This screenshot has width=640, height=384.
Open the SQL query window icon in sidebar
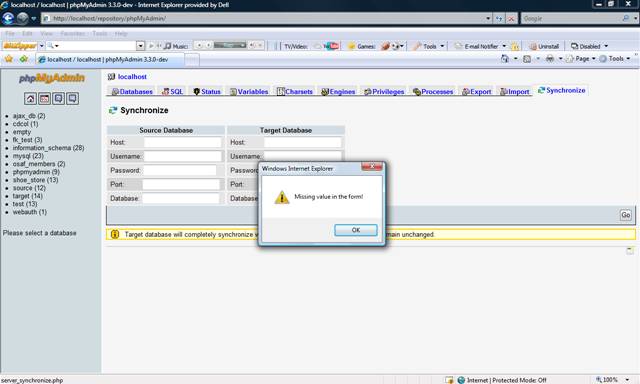point(44,98)
